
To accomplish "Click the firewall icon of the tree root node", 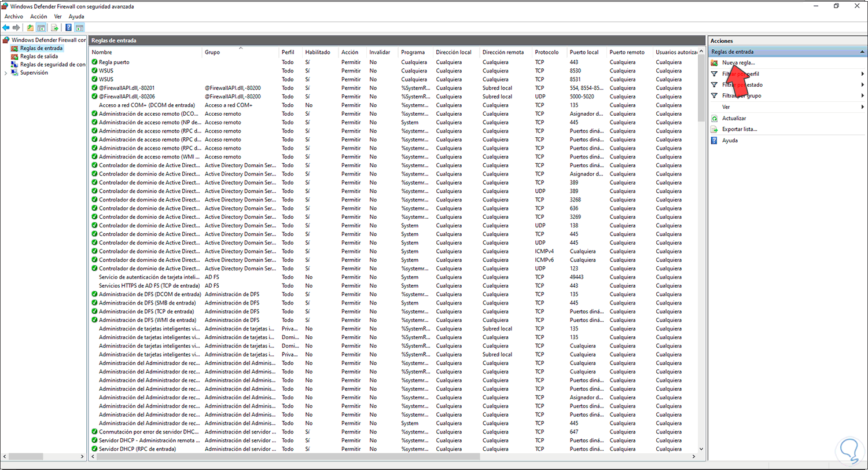I will point(6,40).
